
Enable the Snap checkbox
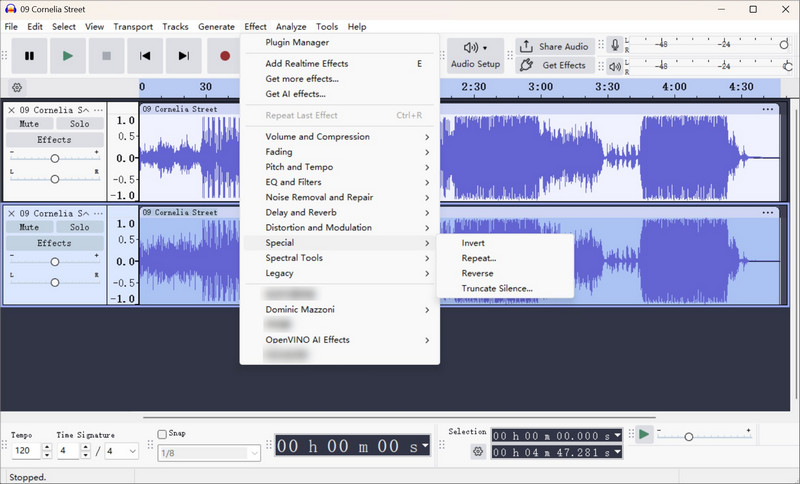pos(163,434)
